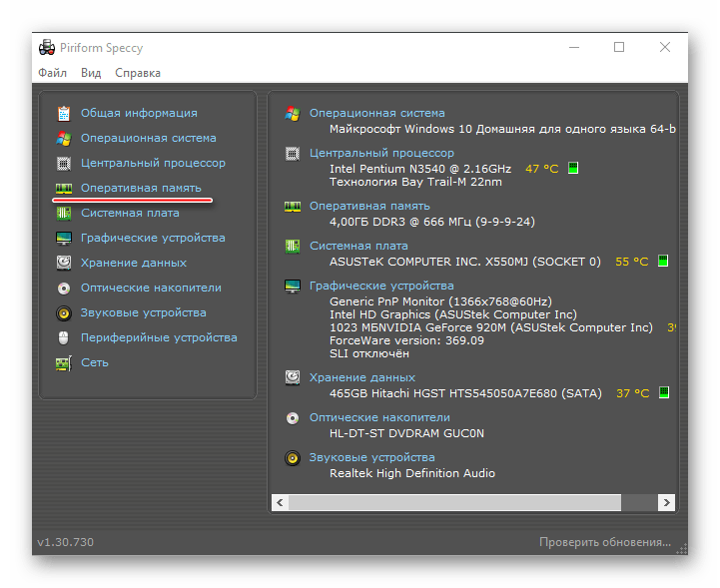Click ForceWare version: 369.09 text

coord(406,340)
